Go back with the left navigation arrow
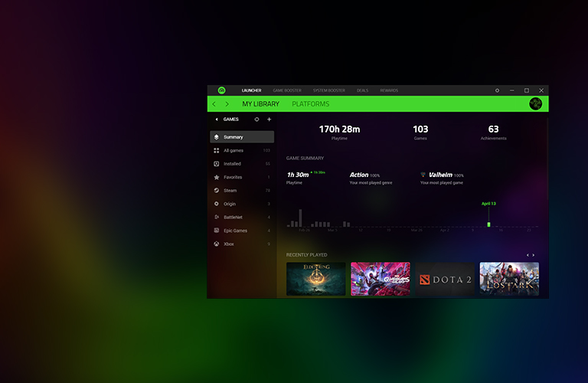This screenshot has height=383, width=588. click(214, 104)
